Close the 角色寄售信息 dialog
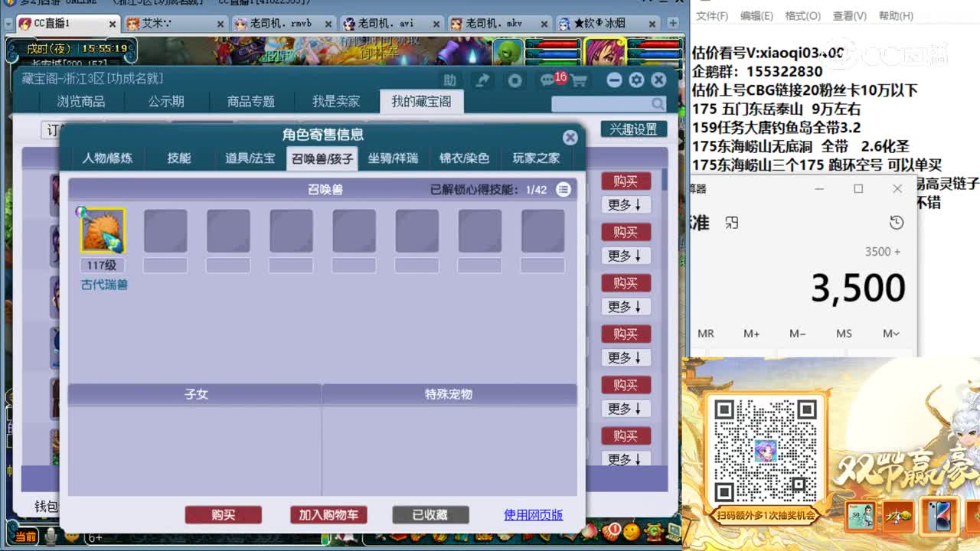Viewport: 980px width, 551px height. (x=570, y=137)
